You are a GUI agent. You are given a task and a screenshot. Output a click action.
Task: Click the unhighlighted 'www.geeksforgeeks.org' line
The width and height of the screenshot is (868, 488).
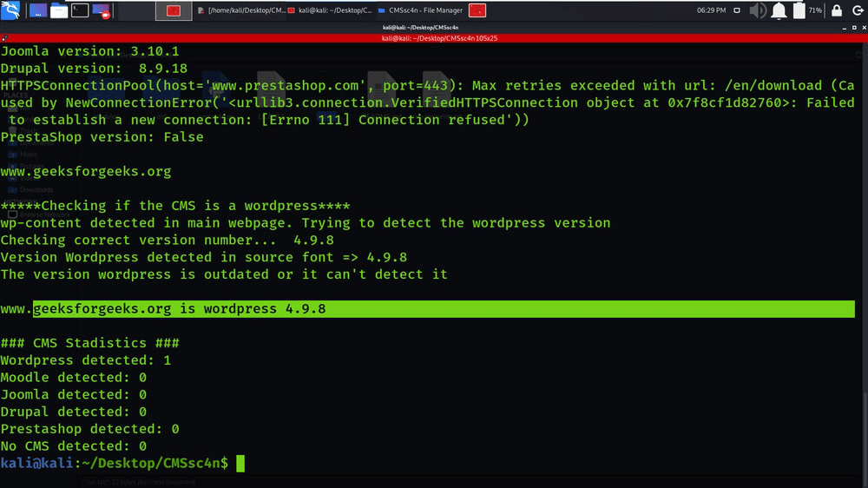coord(86,172)
